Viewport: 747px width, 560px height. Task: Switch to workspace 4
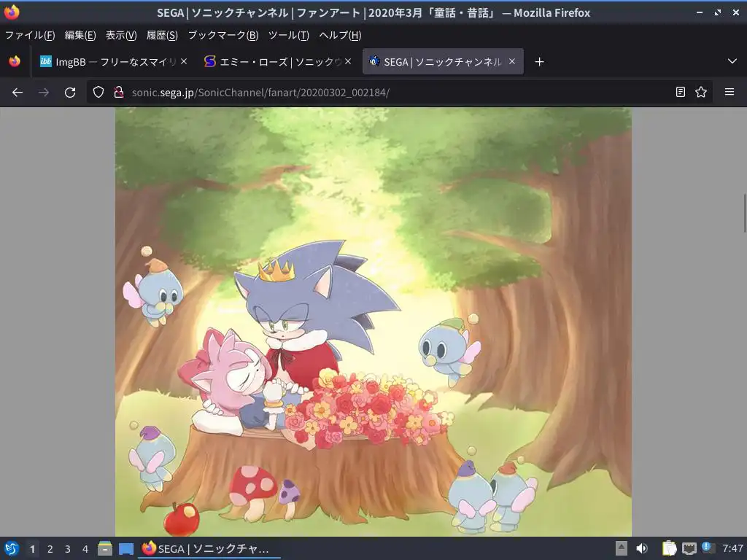85,549
